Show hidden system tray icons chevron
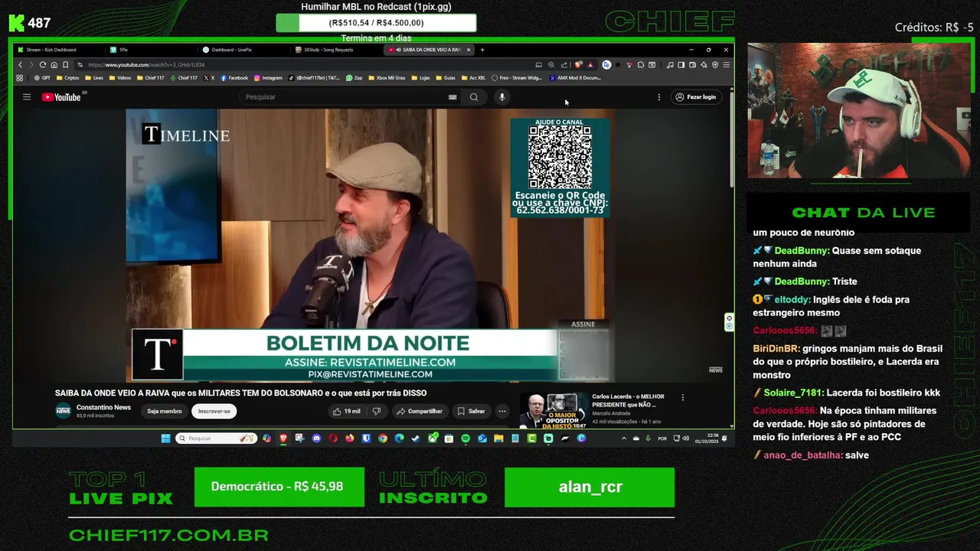The width and height of the screenshot is (980, 551). click(x=624, y=439)
